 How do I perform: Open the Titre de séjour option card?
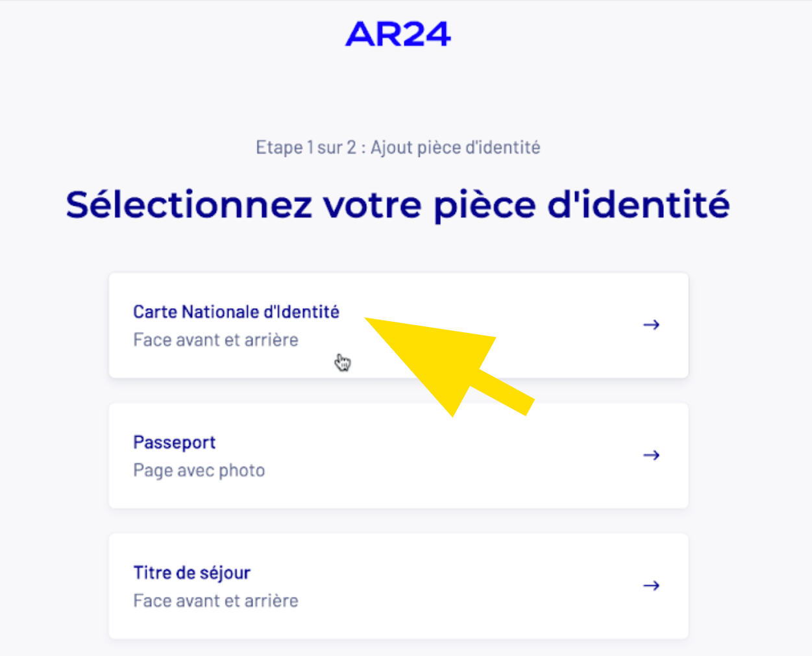(398, 586)
